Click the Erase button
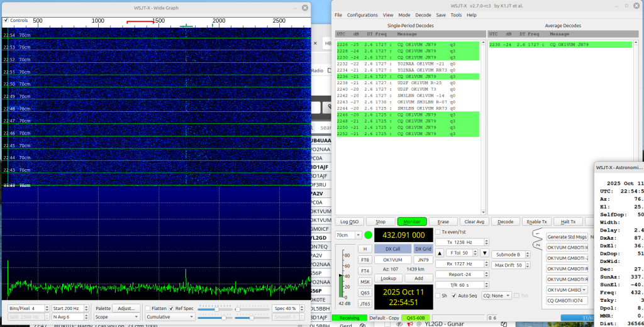The image size is (644, 327). [x=443, y=221]
